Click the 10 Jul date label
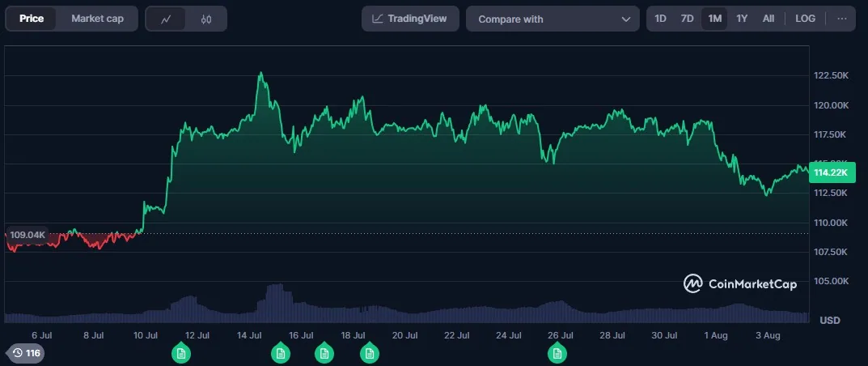 [x=146, y=335]
